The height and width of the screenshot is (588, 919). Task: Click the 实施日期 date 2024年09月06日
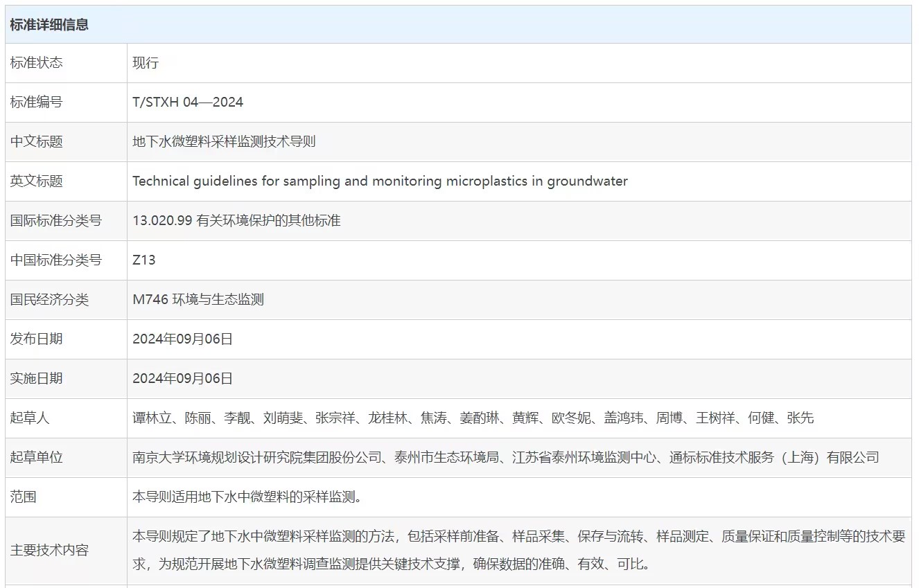click(182, 379)
